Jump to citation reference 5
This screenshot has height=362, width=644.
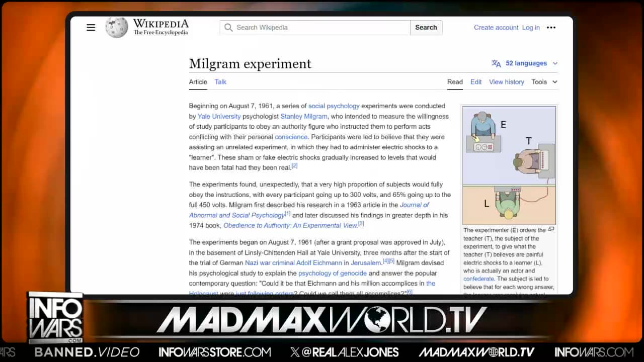pyautogui.click(x=391, y=261)
